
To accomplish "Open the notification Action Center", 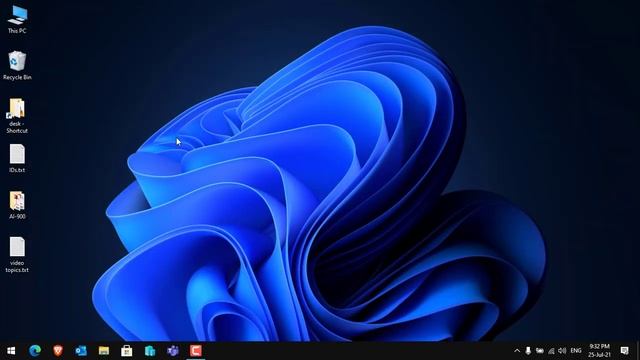I will pos(624,351).
